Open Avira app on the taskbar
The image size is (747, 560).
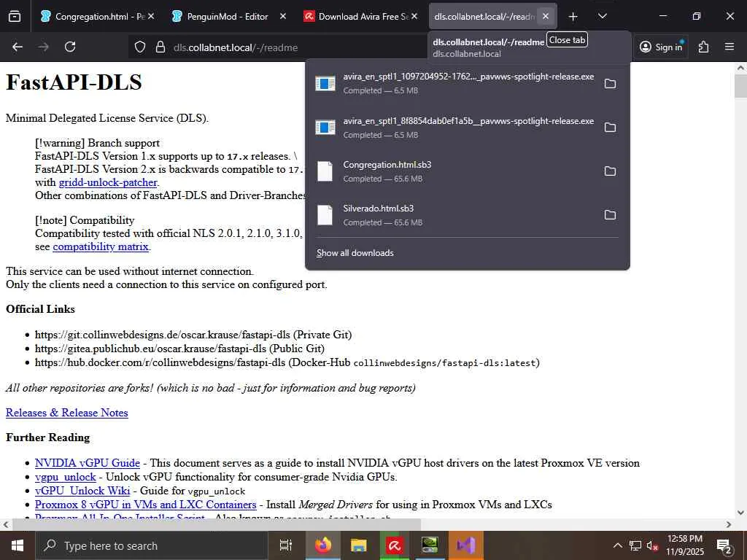tap(395, 545)
